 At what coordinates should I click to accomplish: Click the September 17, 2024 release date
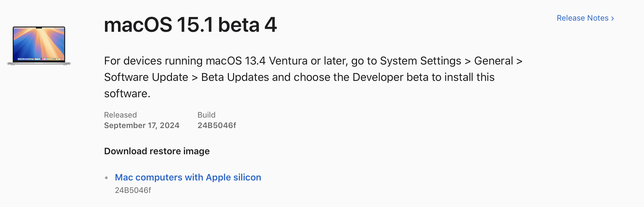click(x=142, y=125)
